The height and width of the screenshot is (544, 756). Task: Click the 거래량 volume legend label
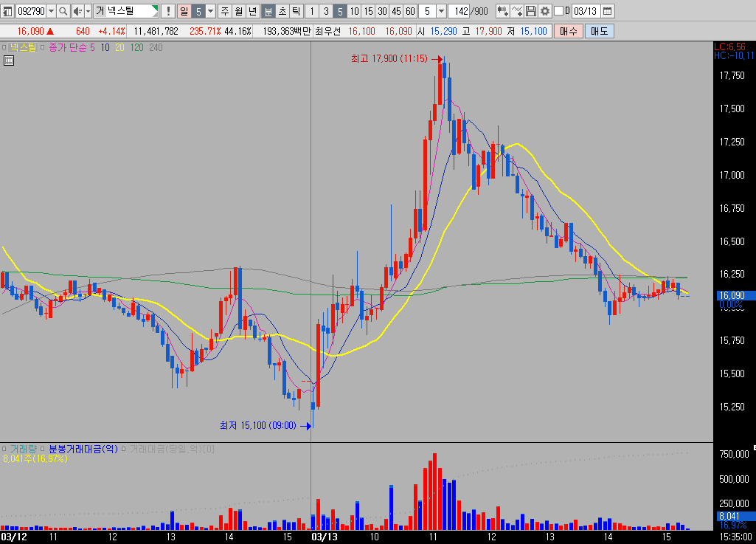23,449
